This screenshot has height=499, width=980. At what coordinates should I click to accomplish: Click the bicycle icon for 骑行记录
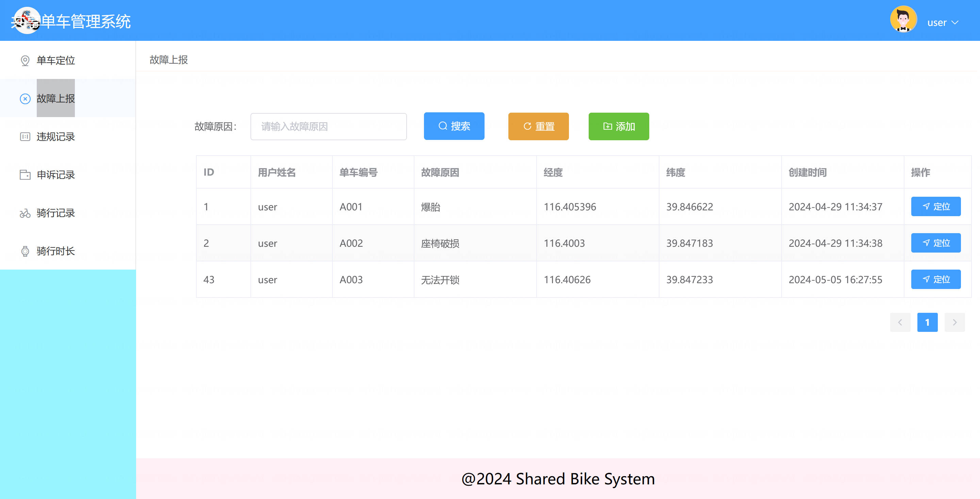point(25,213)
